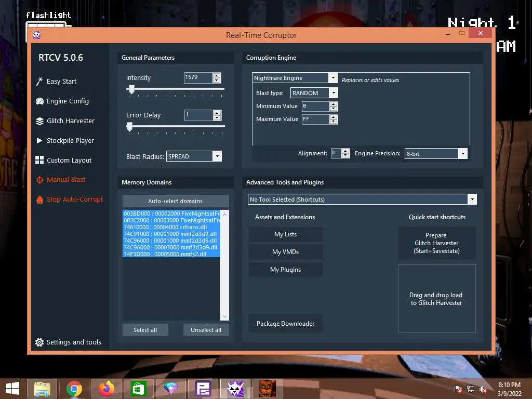The width and height of the screenshot is (532, 399).
Task: Launch Firefox from the taskbar
Action: coord(106,389)
